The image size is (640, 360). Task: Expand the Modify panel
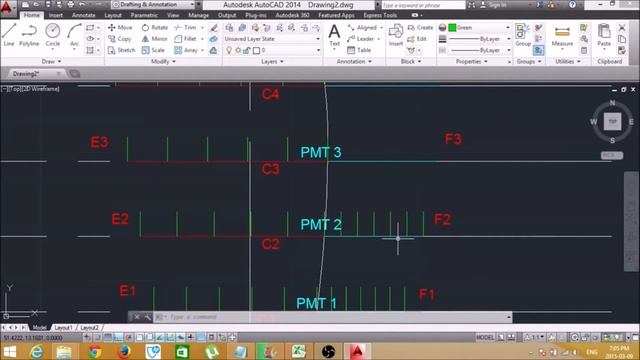163,61
